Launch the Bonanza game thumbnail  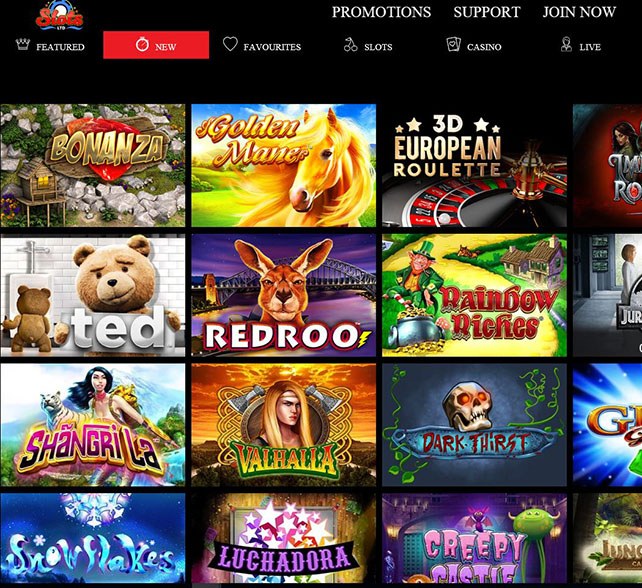(x=93, y=165)
